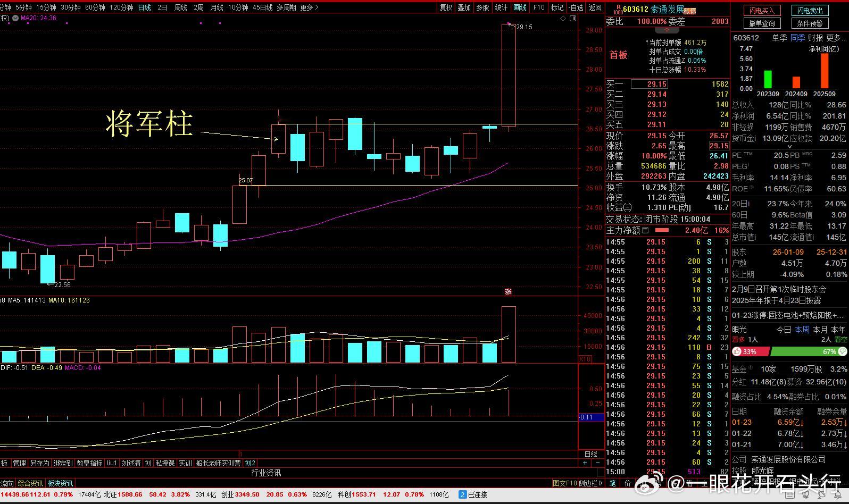Click the green 67% bearish vote icon
The image size is (849, 504).
[842, 351]
